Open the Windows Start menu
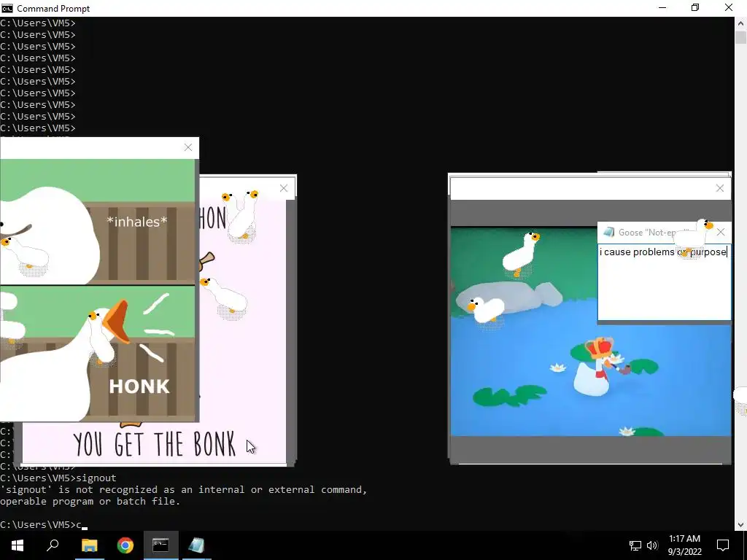The image size is (747, 560). click(x=18, y=545)
